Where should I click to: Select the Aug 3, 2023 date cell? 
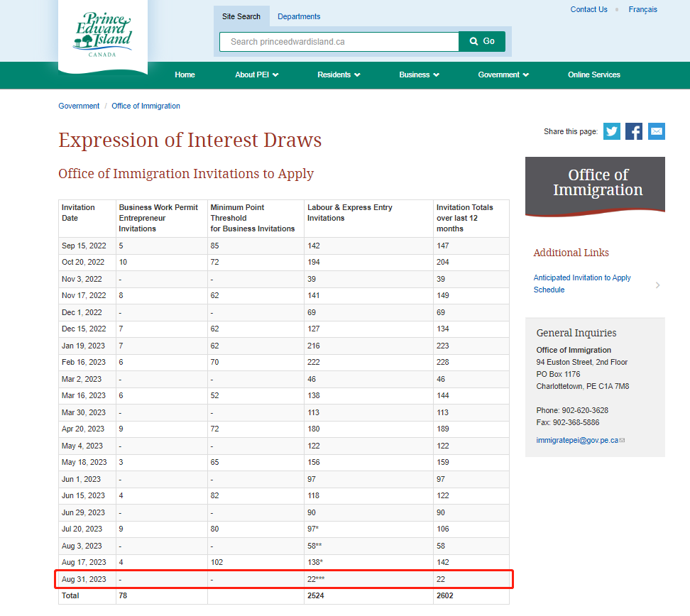point(87,546)
